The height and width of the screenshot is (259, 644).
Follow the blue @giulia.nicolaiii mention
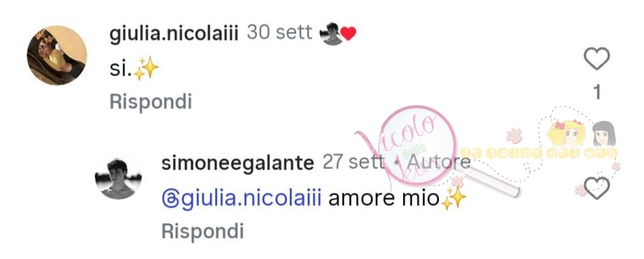(241, 199)
